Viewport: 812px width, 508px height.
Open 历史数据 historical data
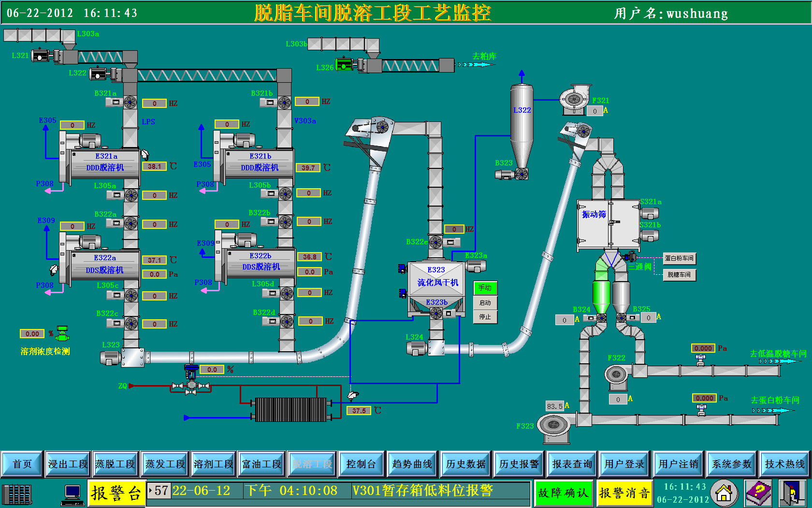pyautogui.click(x=466, y=464)
